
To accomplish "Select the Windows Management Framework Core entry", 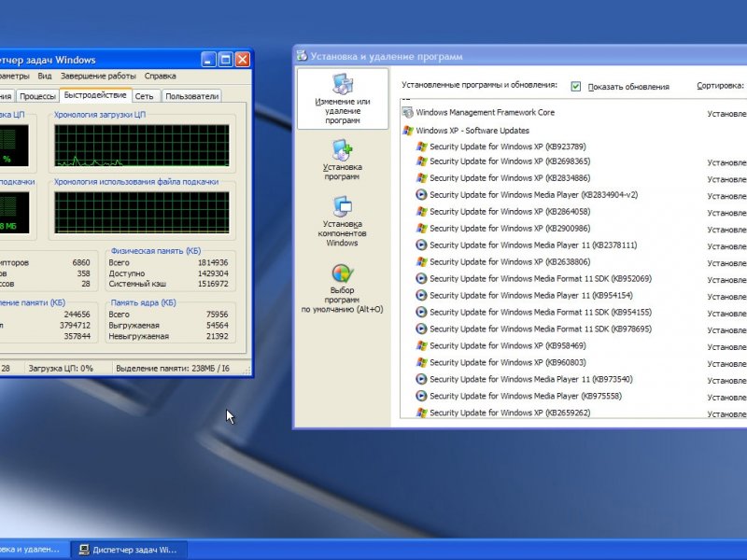I will click(485, 112).
